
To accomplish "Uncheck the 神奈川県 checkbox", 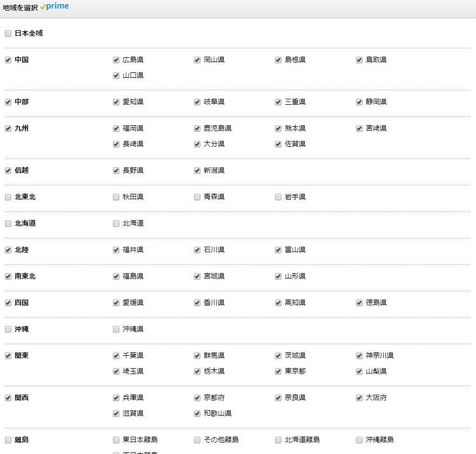I will pos(359,356).
